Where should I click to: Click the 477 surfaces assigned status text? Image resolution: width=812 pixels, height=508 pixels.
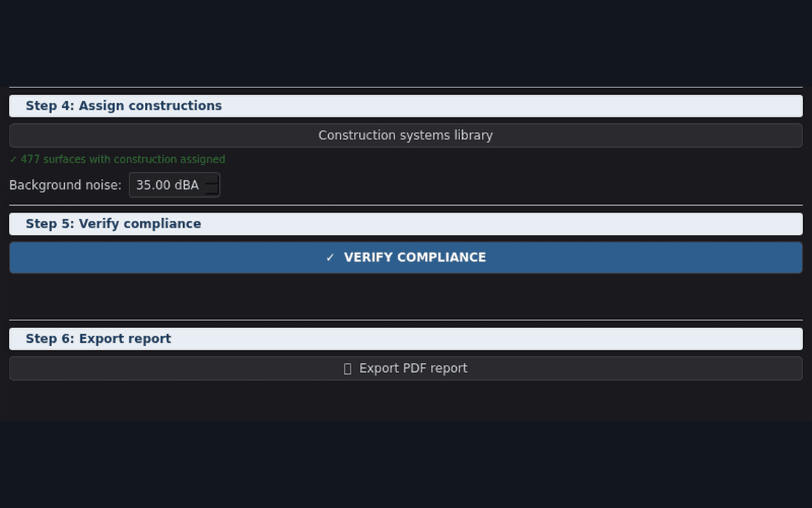[117, 159]
